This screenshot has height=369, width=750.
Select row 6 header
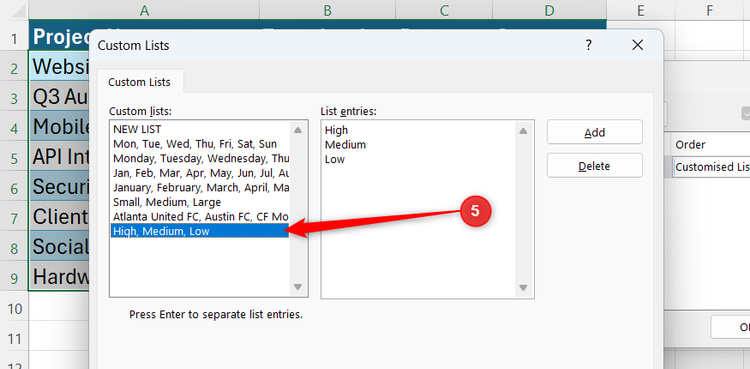(x=14, y=188)
